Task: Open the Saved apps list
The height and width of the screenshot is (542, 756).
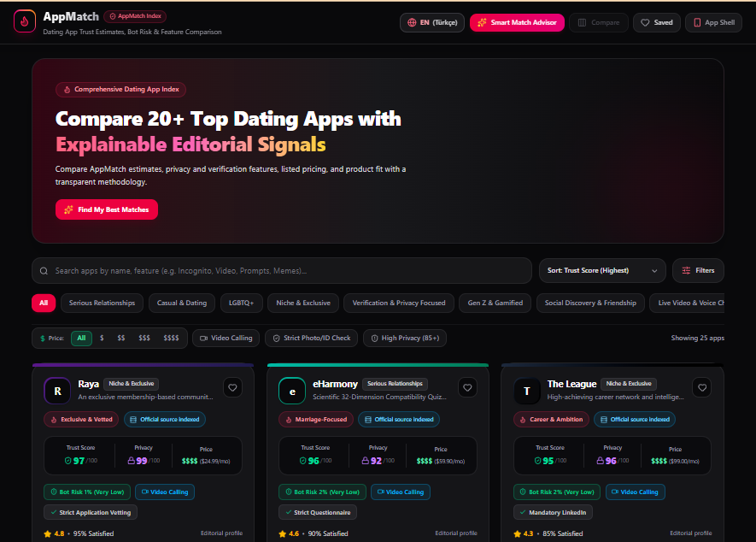Action: [x=657, y=22]
